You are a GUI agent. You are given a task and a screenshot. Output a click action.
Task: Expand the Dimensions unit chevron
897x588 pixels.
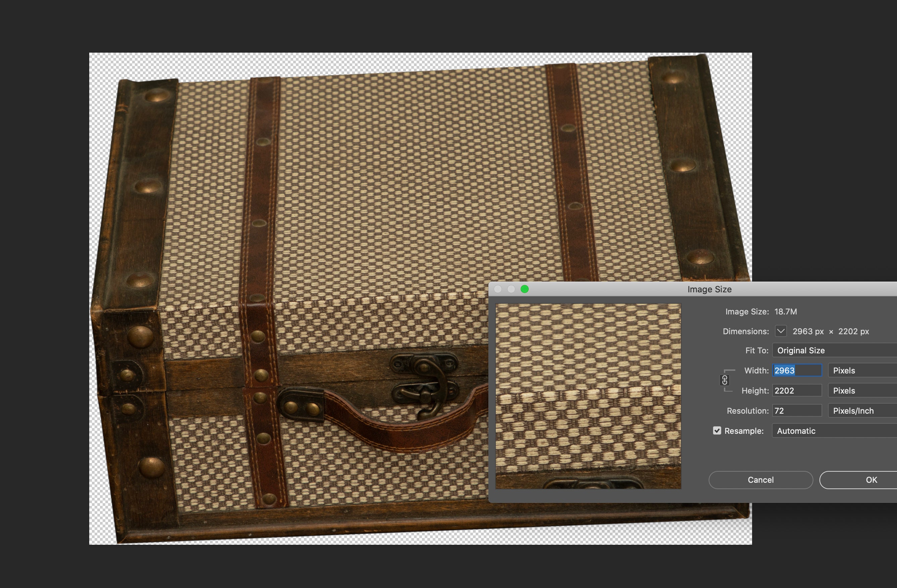tap(781, 331)
